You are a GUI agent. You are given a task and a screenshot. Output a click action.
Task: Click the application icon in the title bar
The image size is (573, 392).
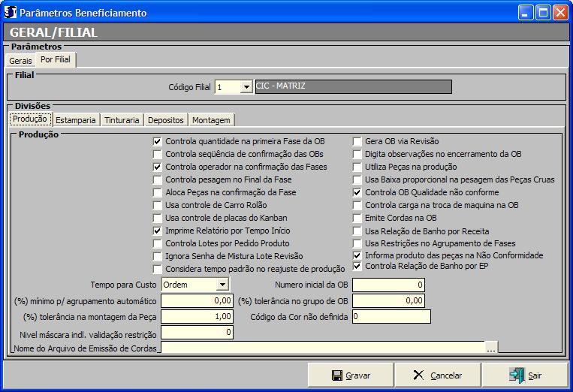pyautogui.click(x=10, y=13)
